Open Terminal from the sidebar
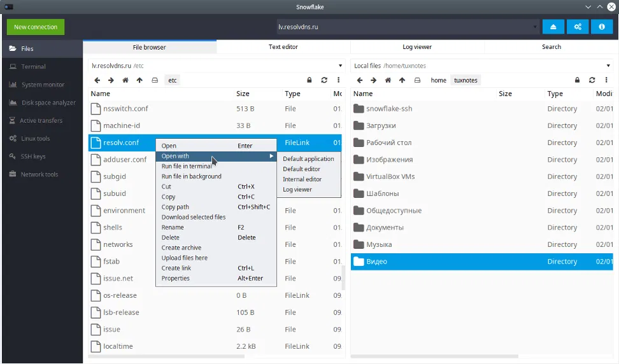This screenshot has height=364, width=619. 42,67
